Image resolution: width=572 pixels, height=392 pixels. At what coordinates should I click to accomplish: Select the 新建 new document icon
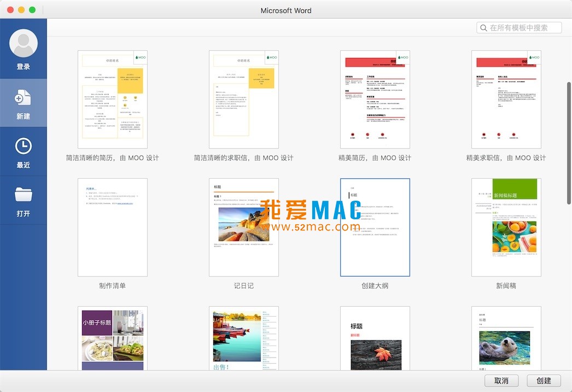[x=23, y=97]
